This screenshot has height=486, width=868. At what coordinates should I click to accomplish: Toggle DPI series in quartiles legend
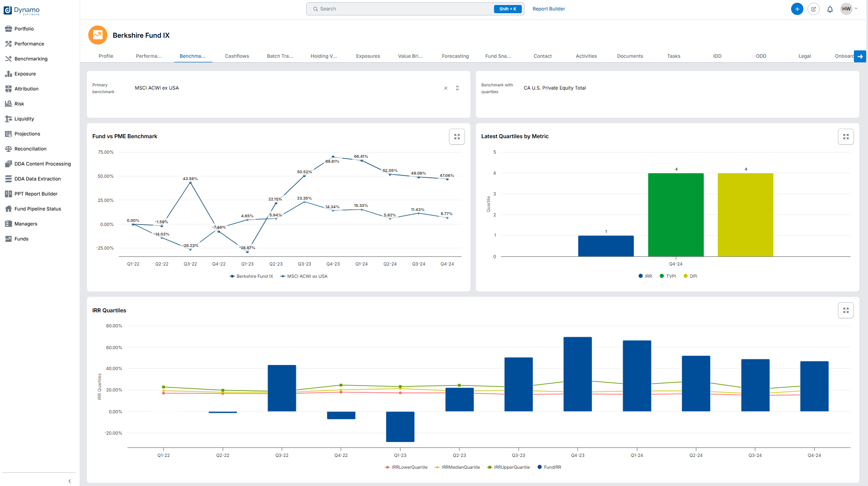[x=690, y=276]
